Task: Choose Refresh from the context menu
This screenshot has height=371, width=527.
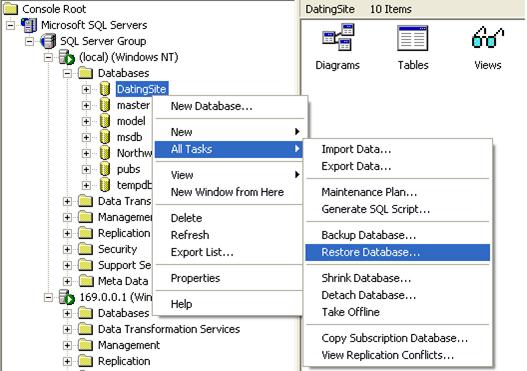Action: tap(229, 235)
